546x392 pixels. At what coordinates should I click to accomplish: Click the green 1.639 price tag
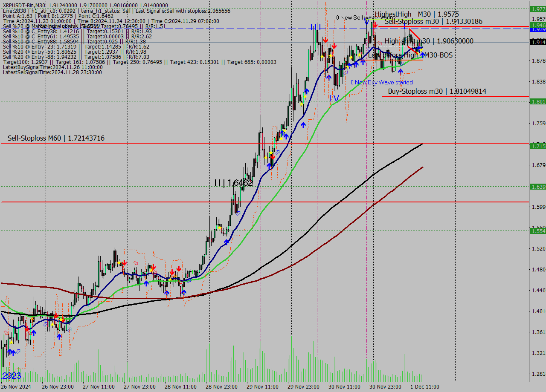click(x=537, y=187)
